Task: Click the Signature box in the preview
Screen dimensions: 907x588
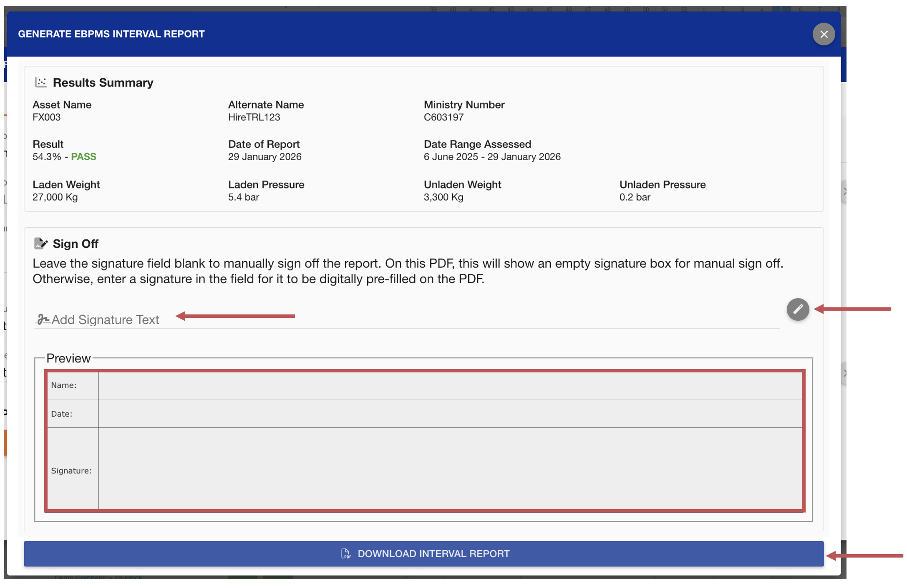Action: coord(450,469)
